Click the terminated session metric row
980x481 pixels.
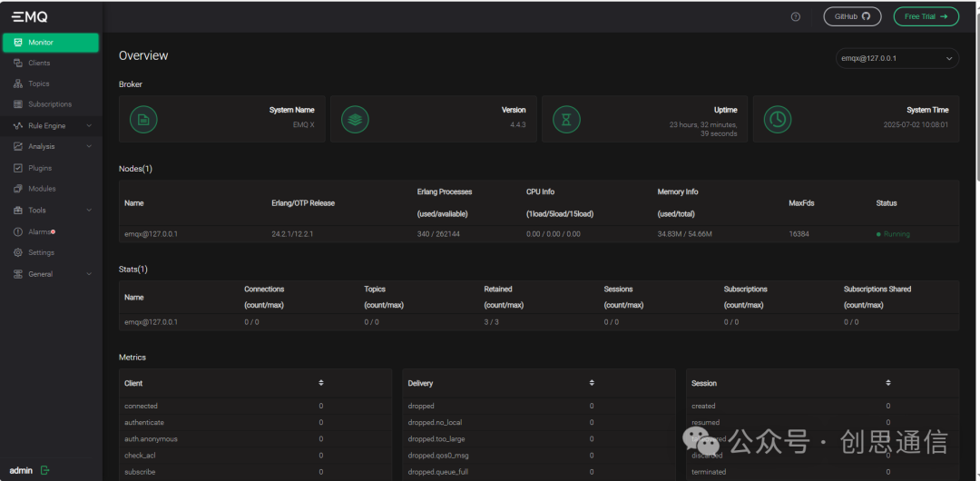tap(822, 472)
